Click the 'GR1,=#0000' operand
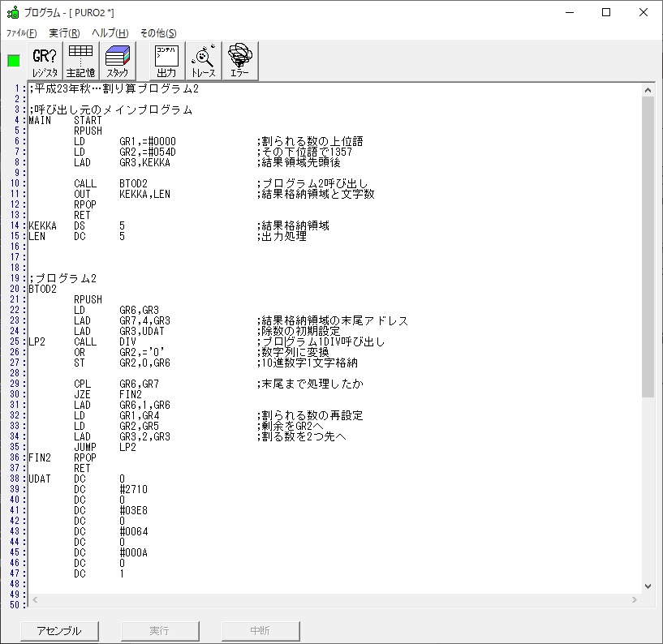 (148, 142)
